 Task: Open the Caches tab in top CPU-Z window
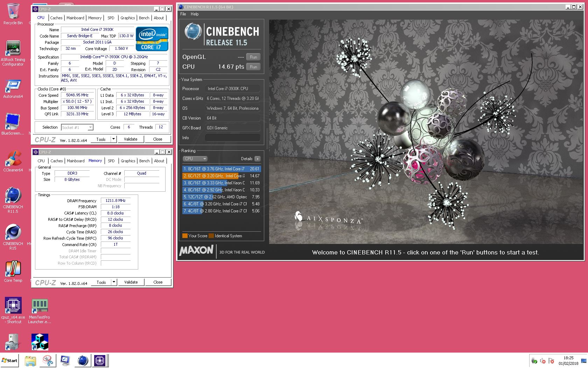click(x=56, y=18)
